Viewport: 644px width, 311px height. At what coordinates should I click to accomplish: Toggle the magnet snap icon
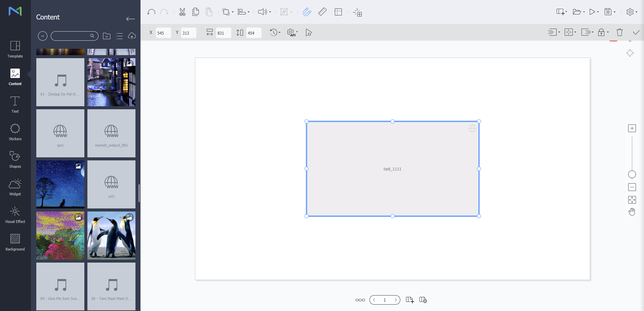coord(307,12)
